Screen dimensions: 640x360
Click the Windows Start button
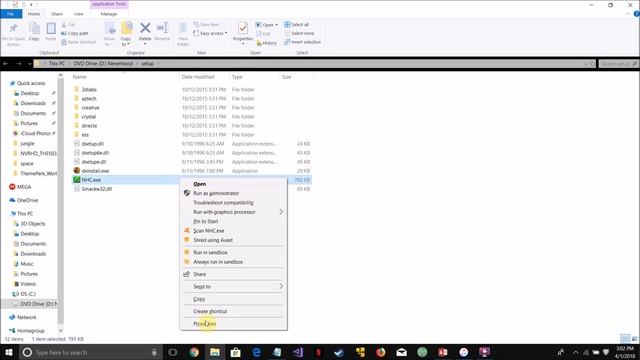[x=9, y=352]
